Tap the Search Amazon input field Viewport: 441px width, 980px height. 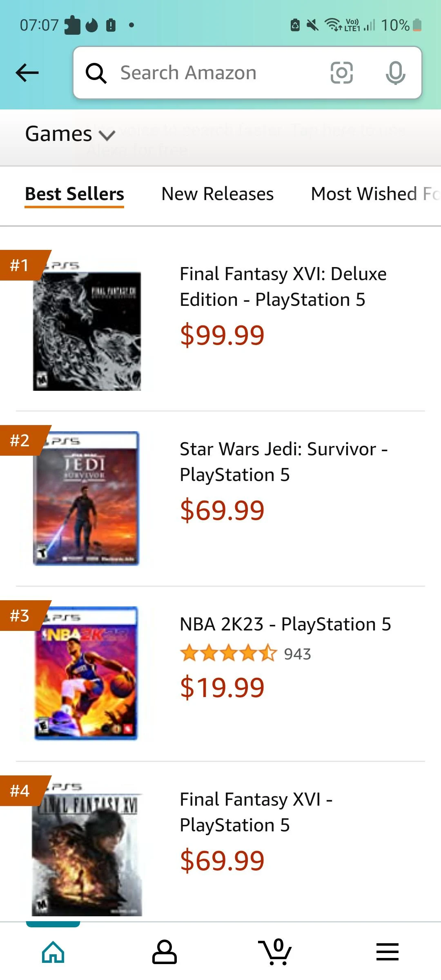click(x=212, y=73)
